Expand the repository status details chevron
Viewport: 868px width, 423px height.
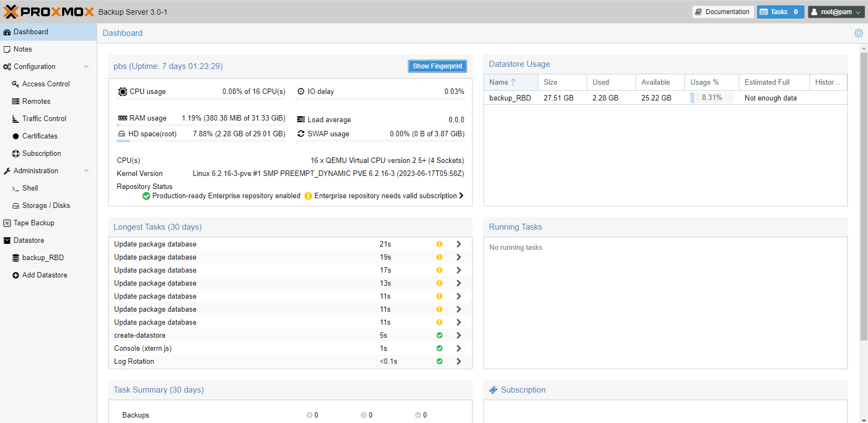coord(461,195)
